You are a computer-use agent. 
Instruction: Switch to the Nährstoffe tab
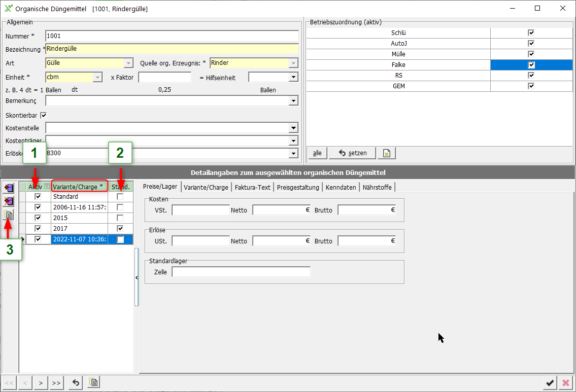click(x=377, y=187)
